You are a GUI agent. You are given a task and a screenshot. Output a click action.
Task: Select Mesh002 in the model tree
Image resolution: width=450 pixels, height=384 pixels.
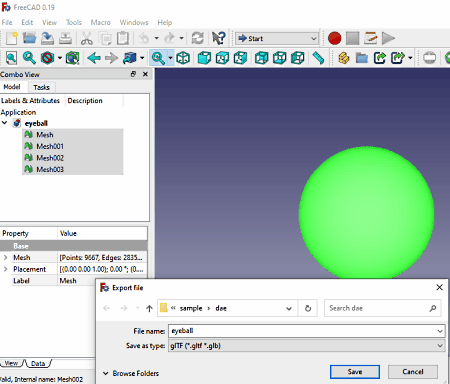click(50, 158)
